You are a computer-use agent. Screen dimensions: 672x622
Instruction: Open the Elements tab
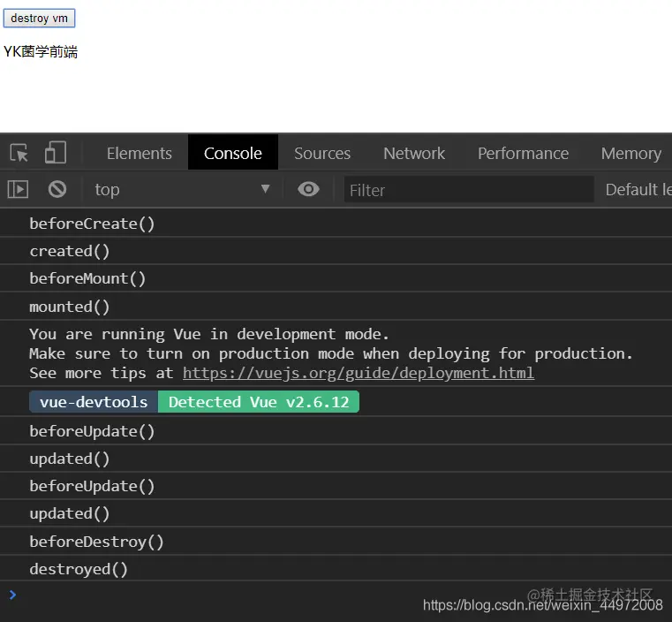[x=140, y=153]
